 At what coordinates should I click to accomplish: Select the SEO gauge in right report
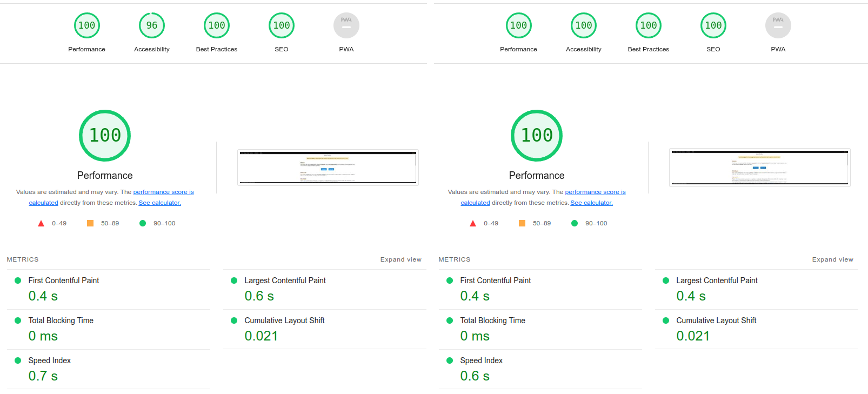pyautogui.click(x=713, y=25)
